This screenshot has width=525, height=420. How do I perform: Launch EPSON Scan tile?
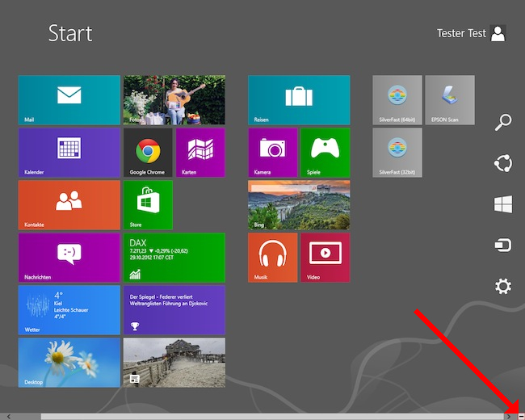pos(449,100)
